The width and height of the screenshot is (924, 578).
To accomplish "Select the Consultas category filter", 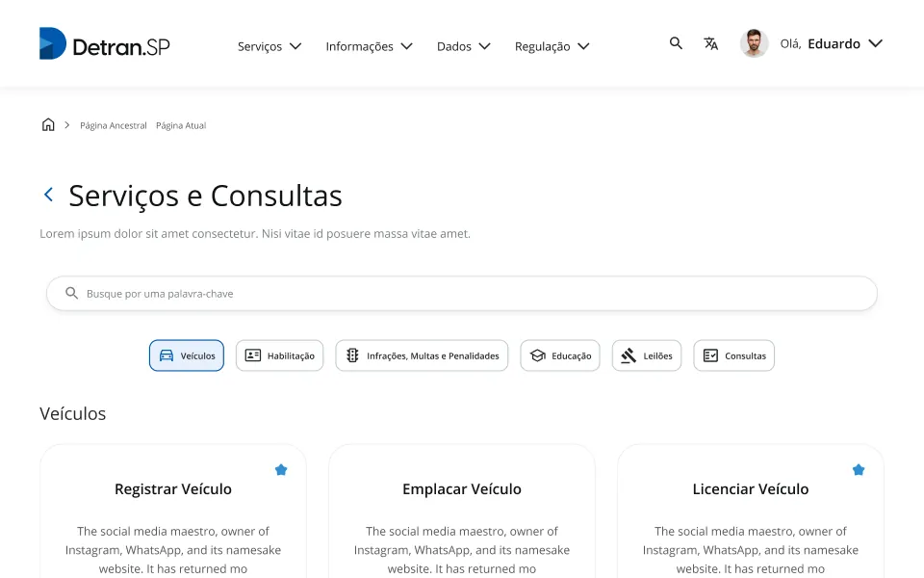I will 733,355.
